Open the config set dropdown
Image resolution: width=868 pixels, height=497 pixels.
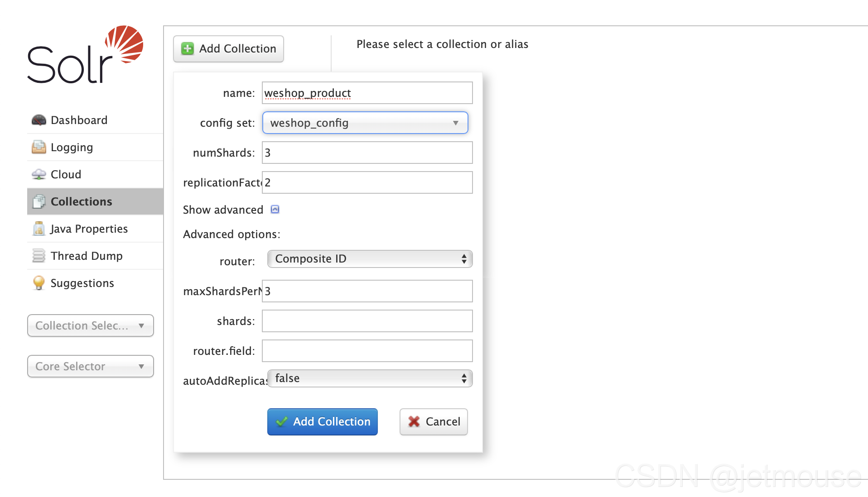365,123
